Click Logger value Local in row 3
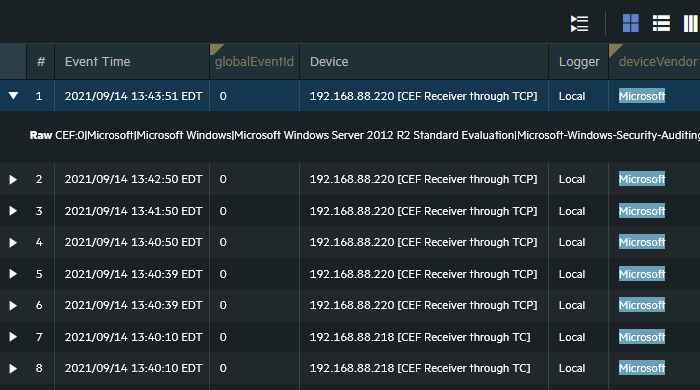Viewport: 700px width, 390px height. (572, 211)
